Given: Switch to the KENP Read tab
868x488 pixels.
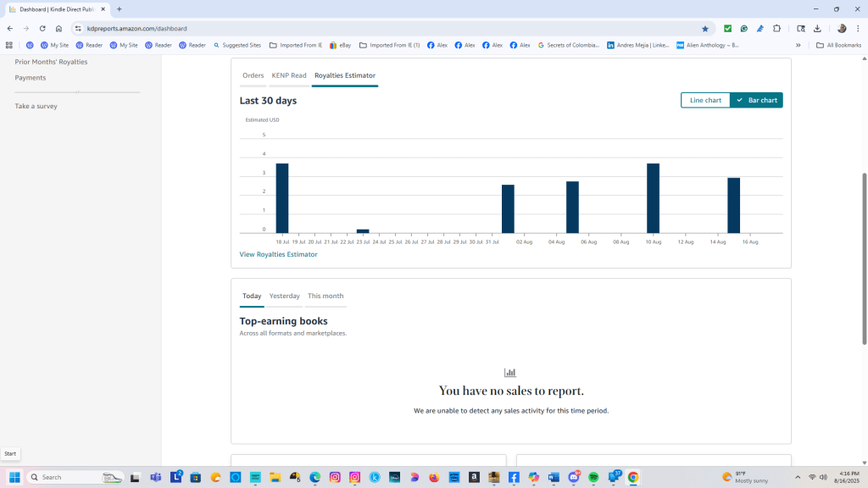Looking at the screenshot, I should coord(289,75).
